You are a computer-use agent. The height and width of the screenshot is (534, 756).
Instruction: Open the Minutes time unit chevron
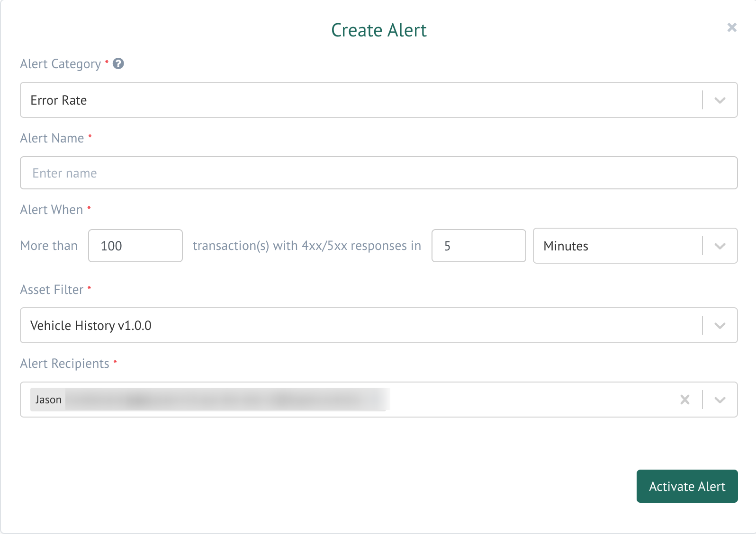point(720,246)
